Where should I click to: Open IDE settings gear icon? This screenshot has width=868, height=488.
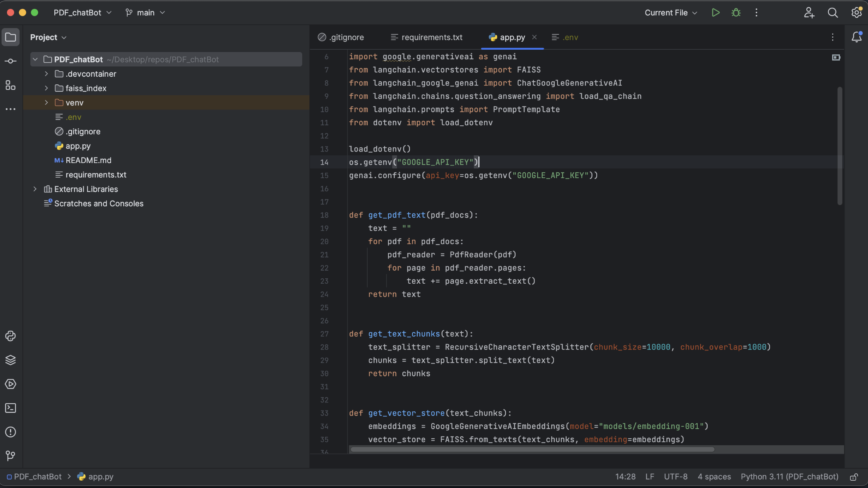(x=856, y=13)
